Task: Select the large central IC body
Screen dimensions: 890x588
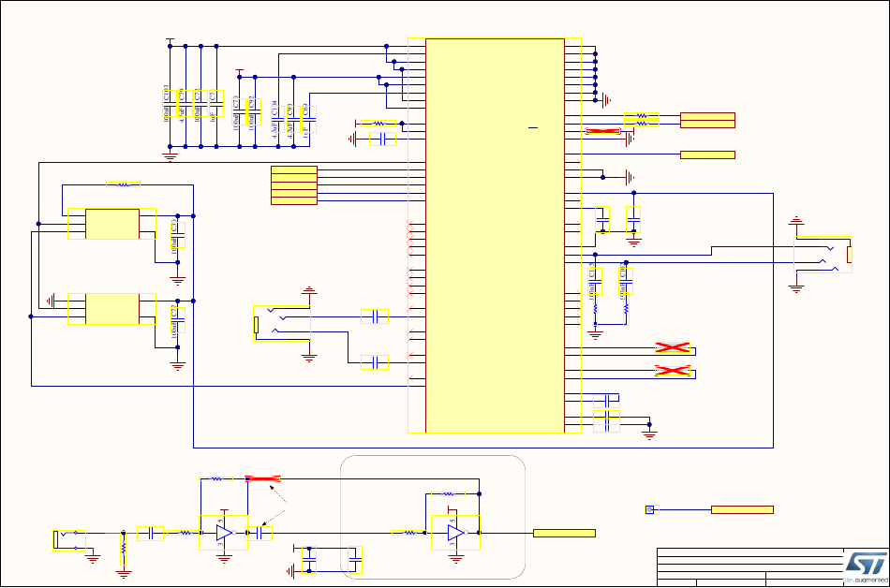Action: click(495, 235)
